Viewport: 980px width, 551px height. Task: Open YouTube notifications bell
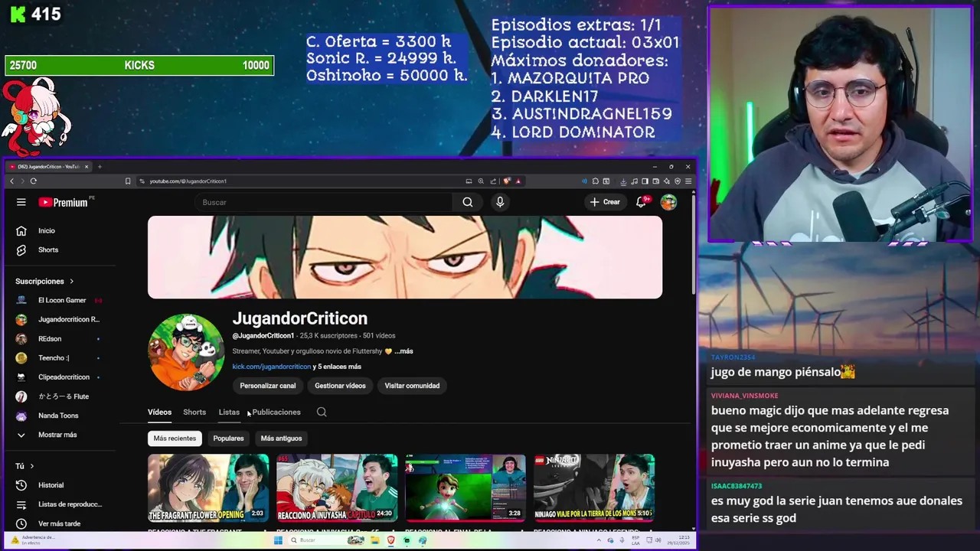click(641, 202)
